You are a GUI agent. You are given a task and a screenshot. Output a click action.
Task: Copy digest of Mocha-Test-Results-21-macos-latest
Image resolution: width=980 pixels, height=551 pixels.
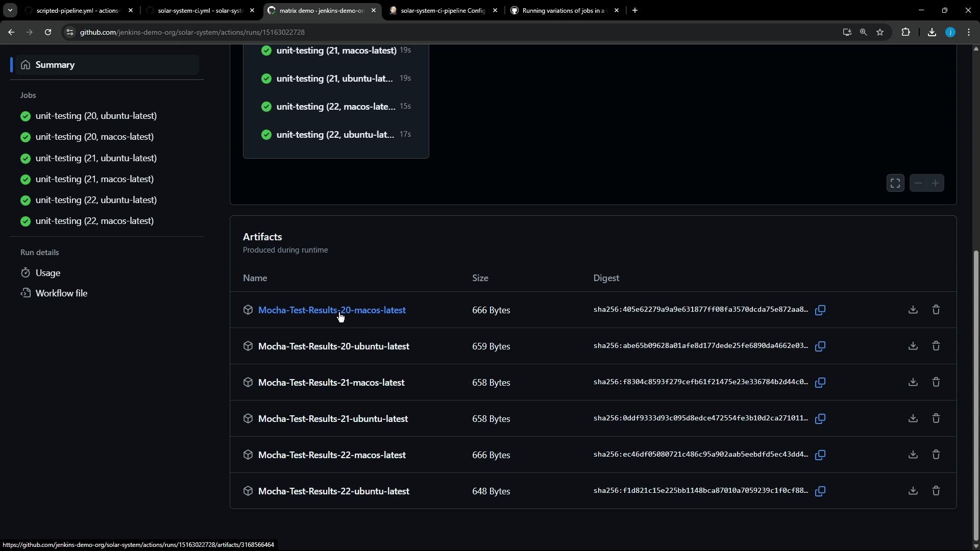coord(820,383)
